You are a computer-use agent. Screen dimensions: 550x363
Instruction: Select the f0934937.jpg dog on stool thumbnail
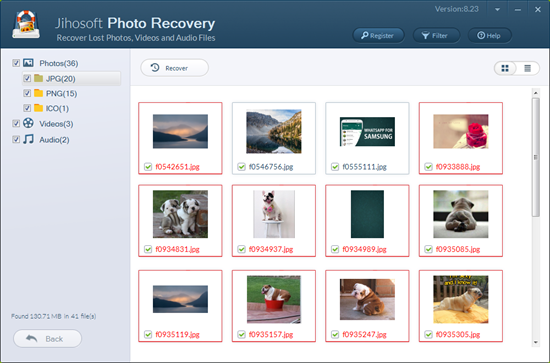[274, 214]
